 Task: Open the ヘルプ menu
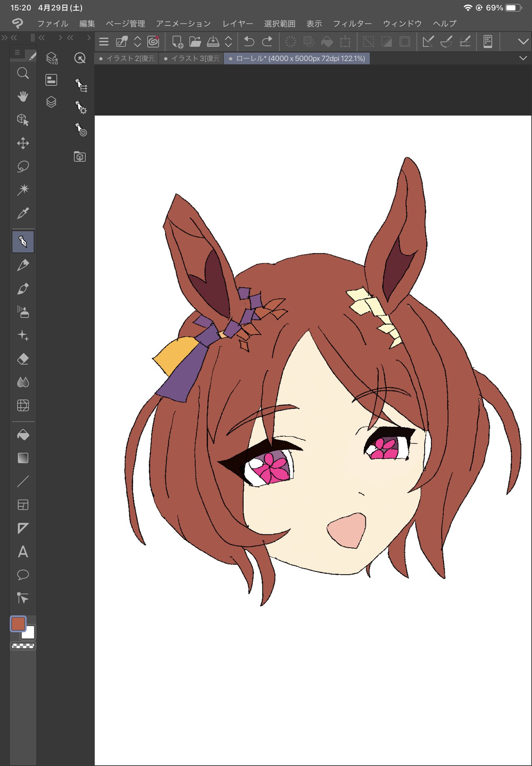pyautogui.click(x=445, y=24)
